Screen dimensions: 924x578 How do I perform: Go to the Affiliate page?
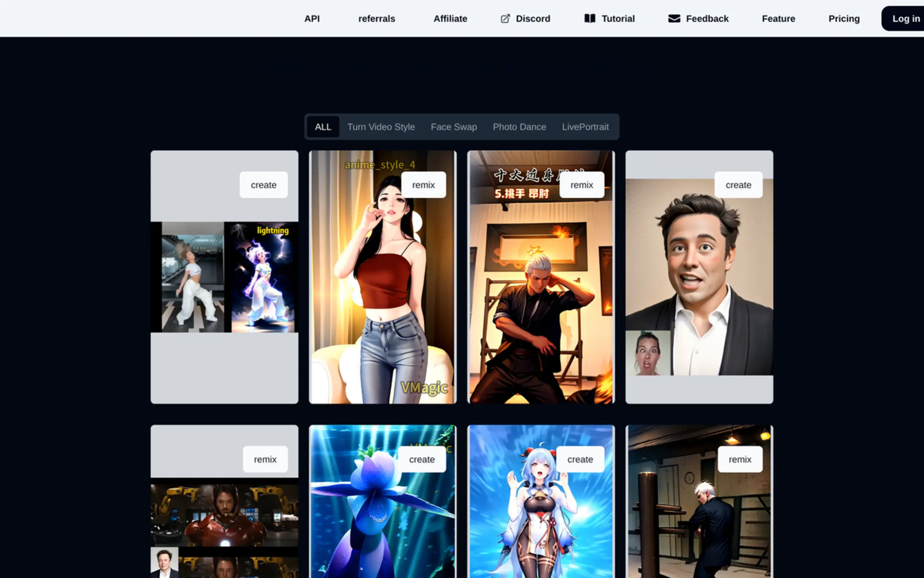450,19
